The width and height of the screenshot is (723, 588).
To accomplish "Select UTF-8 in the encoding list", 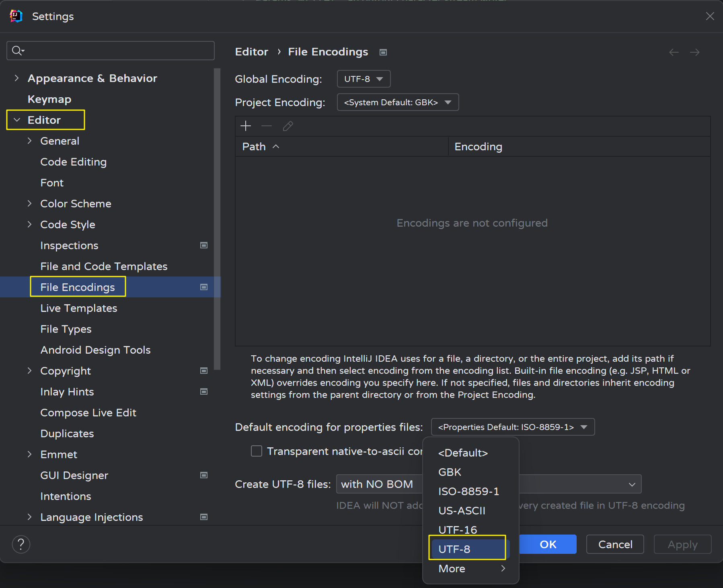I will pos(454,549).
